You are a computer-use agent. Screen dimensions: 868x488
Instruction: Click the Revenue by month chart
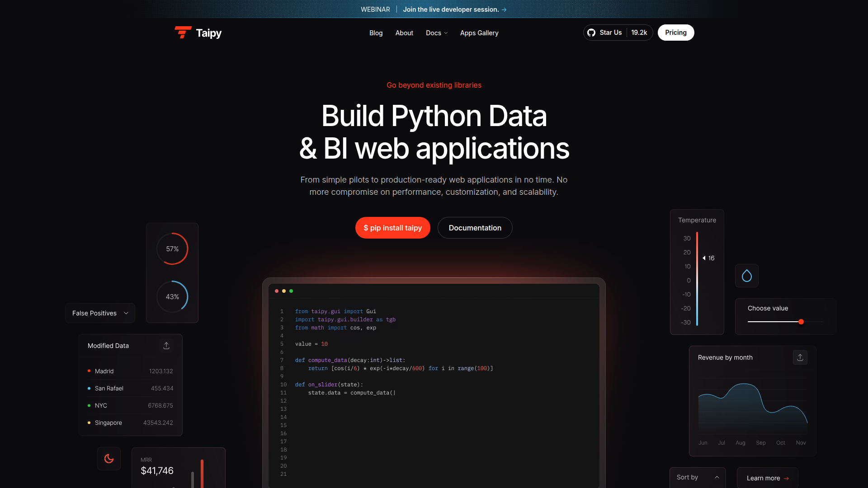tap(753, 406)
